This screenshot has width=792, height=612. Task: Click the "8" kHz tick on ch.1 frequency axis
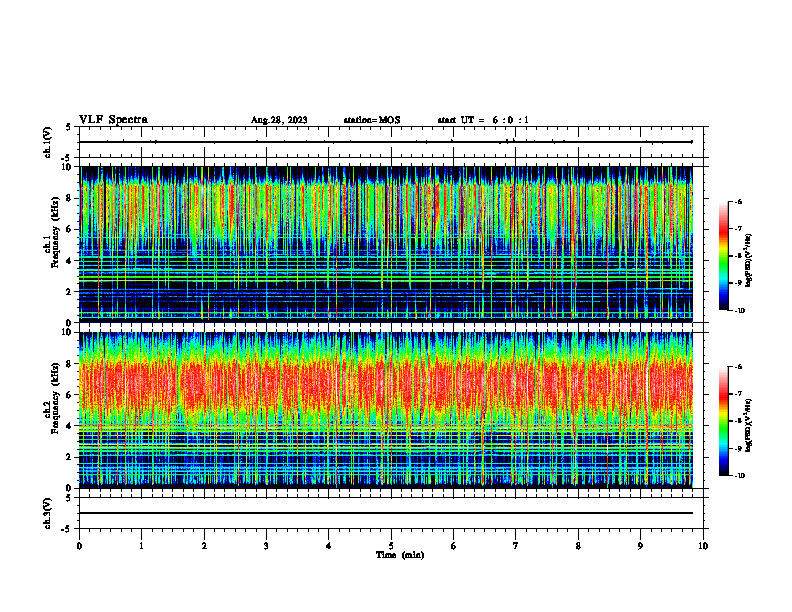point(70,198)
